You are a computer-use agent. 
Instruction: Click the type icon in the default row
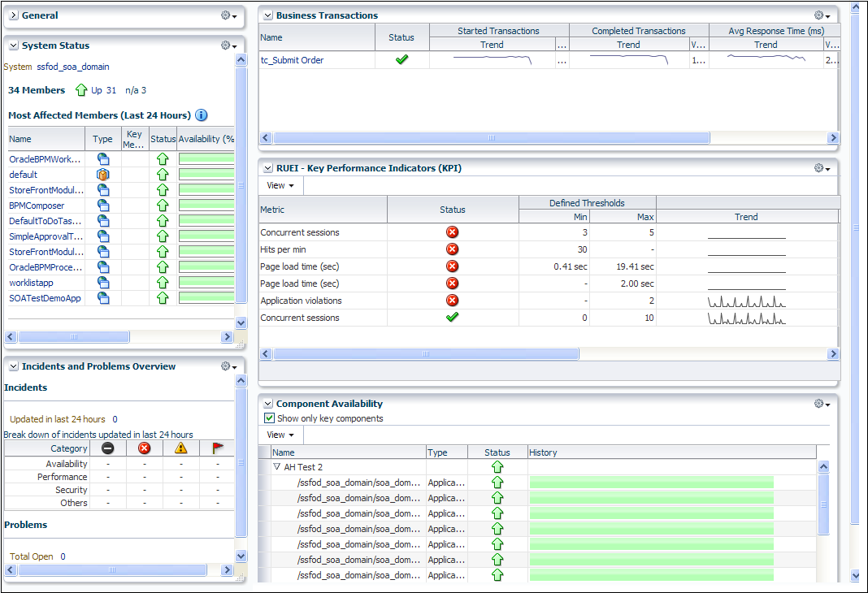pos(103,175)
